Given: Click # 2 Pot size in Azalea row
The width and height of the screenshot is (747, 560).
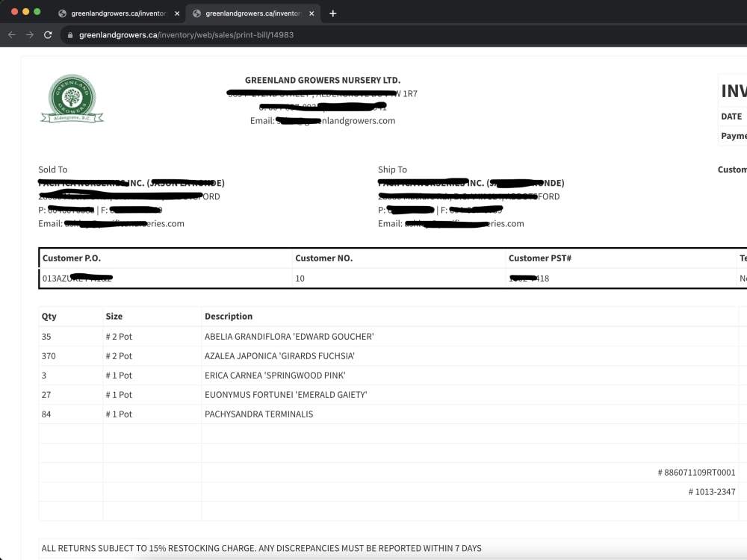Looking at the screenshot, I should (x=119, y=356).
